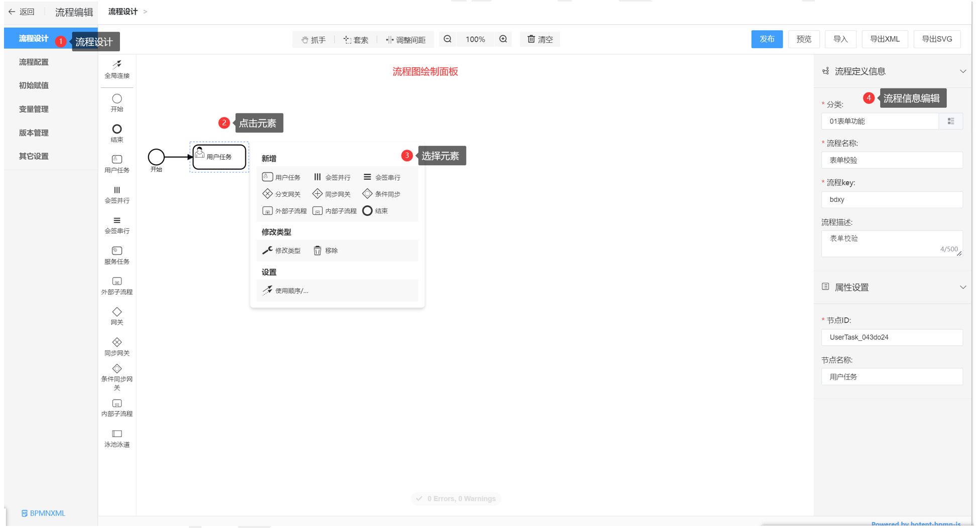Open the 流程设计 sidebar tab
Image resolution: width=980 pixels, height=528 pixels.
click(x=34, y=39)
